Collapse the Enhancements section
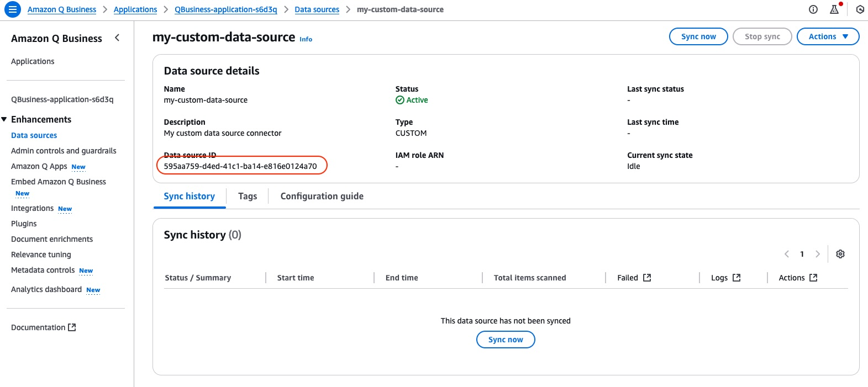868x387 pixels. pos(4,119)
